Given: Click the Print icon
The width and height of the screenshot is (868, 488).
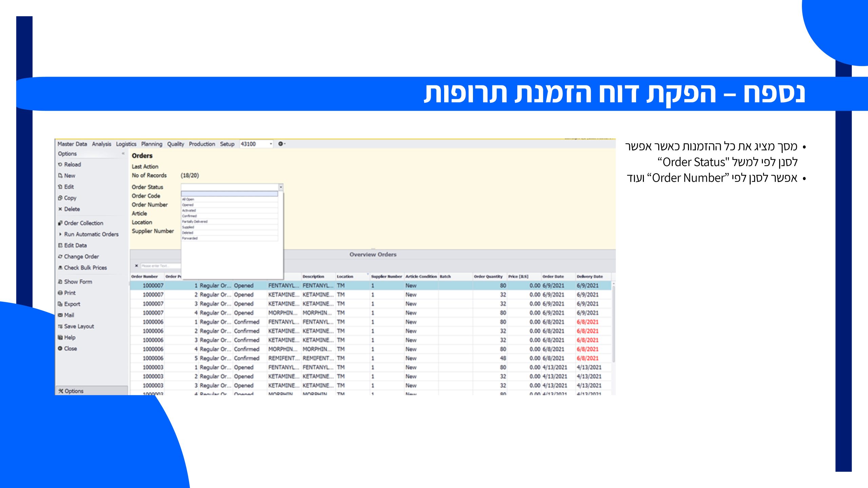Looking at the screenshot, I should pos(60,293).
